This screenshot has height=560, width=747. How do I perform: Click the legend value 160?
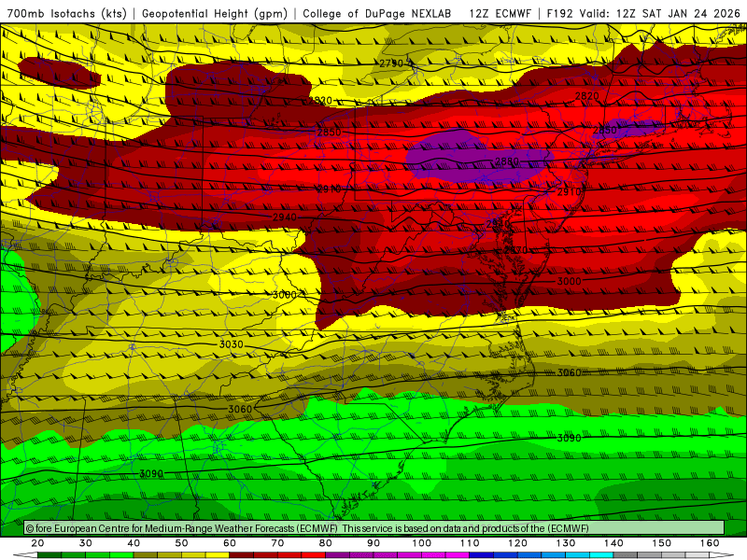point(710,543)
